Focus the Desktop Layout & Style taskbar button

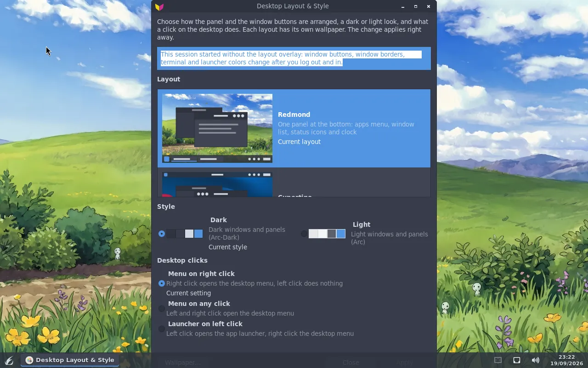(70, 360)
